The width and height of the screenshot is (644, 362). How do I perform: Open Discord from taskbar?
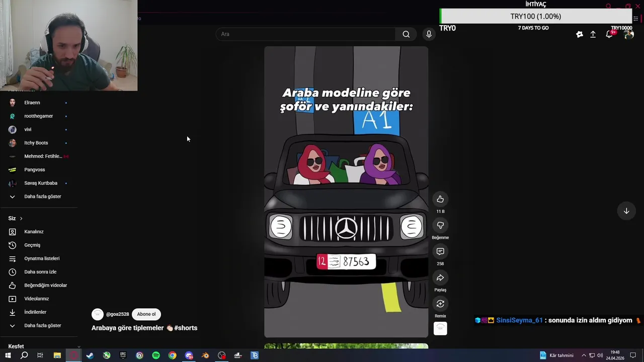[x=189, y=355]
